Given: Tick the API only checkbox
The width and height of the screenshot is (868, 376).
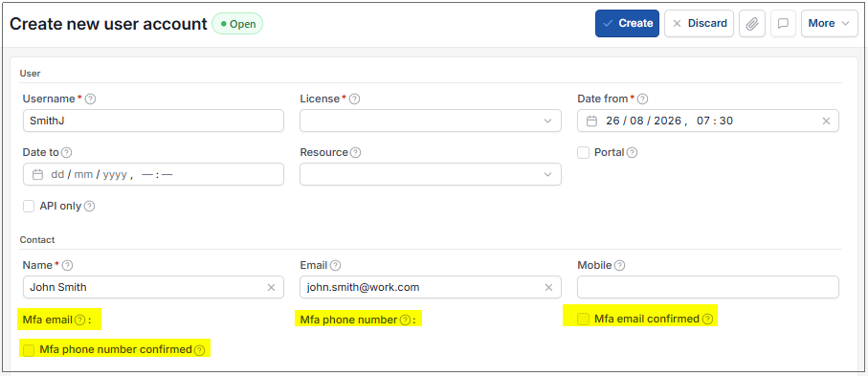Looking at the screenshot, I should 29,206.
